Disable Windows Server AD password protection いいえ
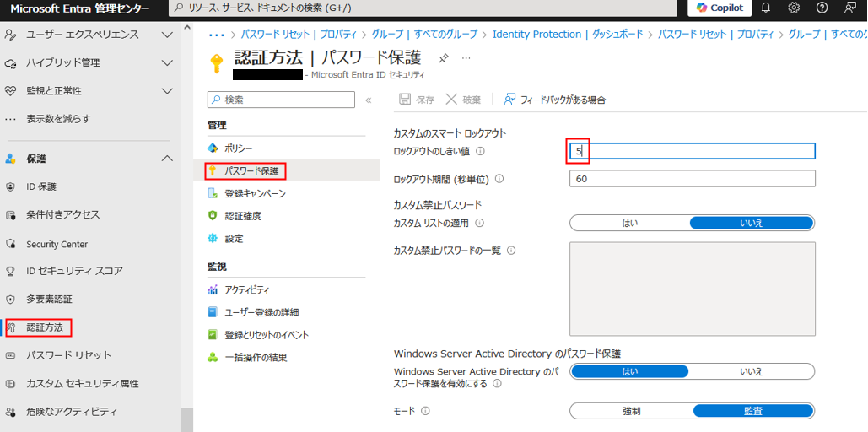The width and height of the screenshot is (868, 432). point(752,371)
